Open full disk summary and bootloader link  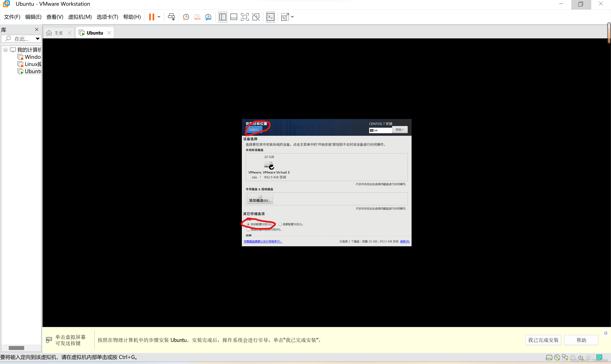(x=263, y=242)
